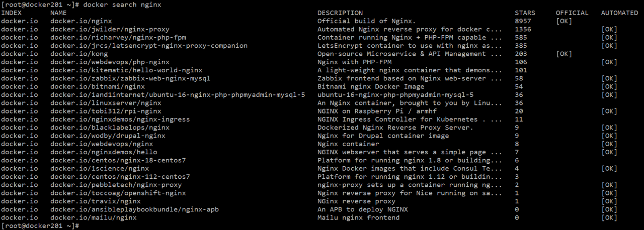Click the OFFICIAL column header
This screenshot has height=230, width=644.
[572, 13]
